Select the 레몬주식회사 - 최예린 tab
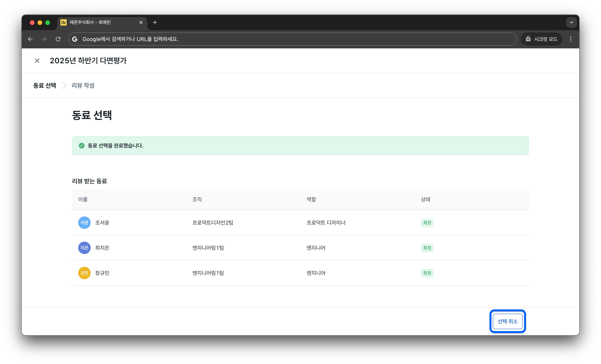601x364 pixels. click(102, 22)
